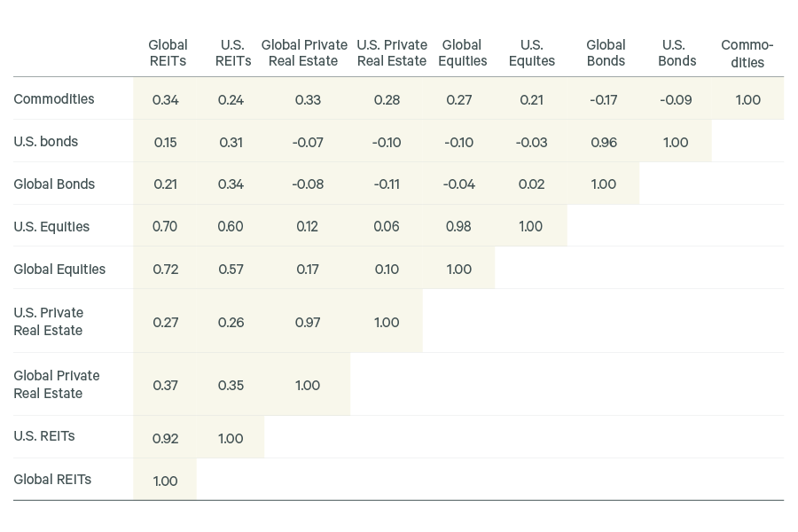
Task: Select the Commodities column header
Action: tap(747, 53)
